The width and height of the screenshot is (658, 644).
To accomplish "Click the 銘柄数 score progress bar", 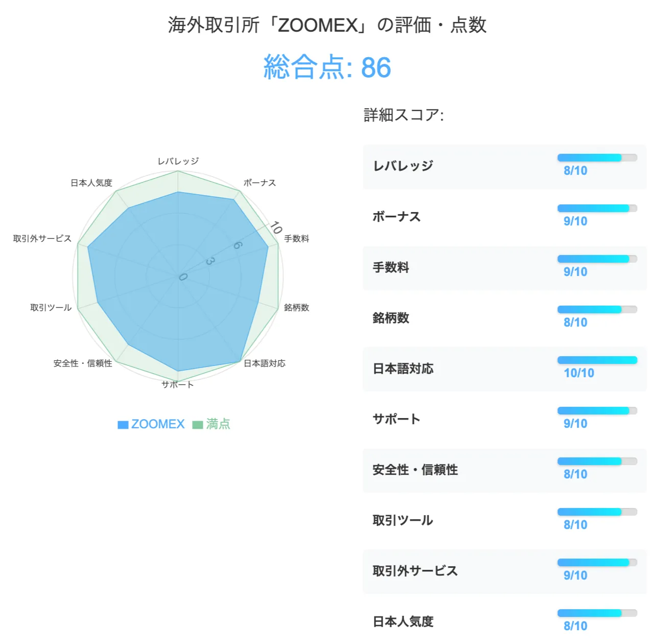I will pyautogui.click(x=597, y=310).
